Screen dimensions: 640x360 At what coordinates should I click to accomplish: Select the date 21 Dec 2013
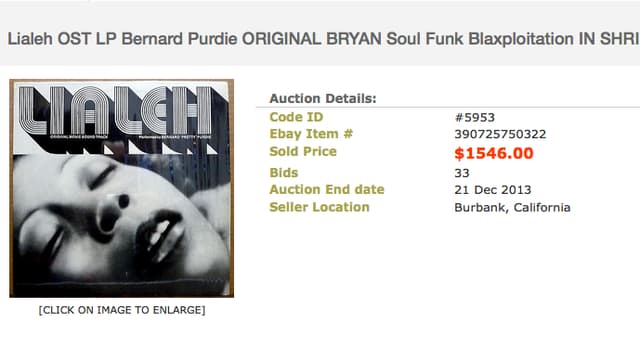pos(493,190)
